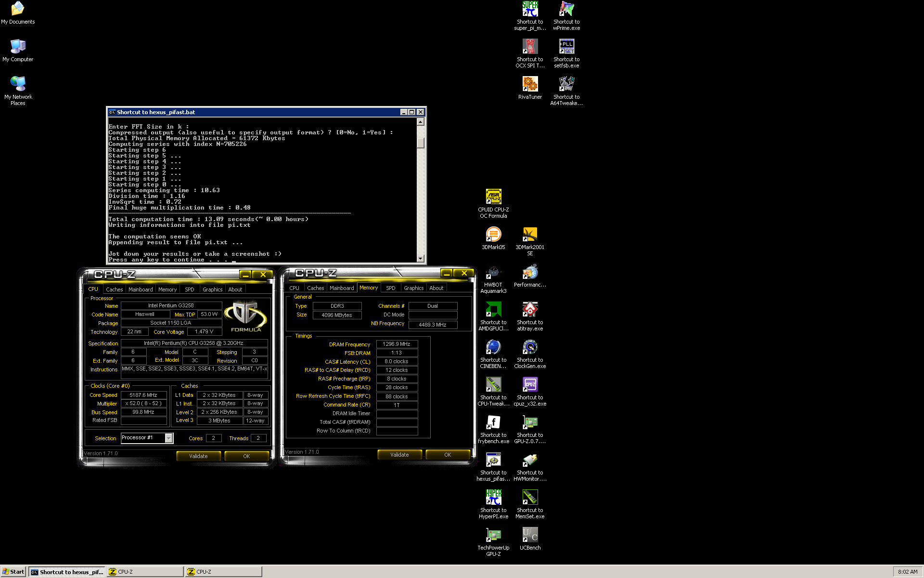The image size is (924, 578).
Task: Click Validate in left CPU-Z window
Action: 198,456
